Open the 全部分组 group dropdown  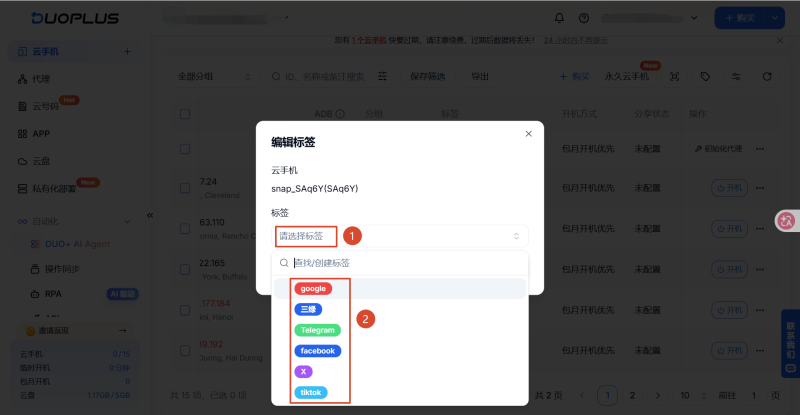click(x=214, y=77)
